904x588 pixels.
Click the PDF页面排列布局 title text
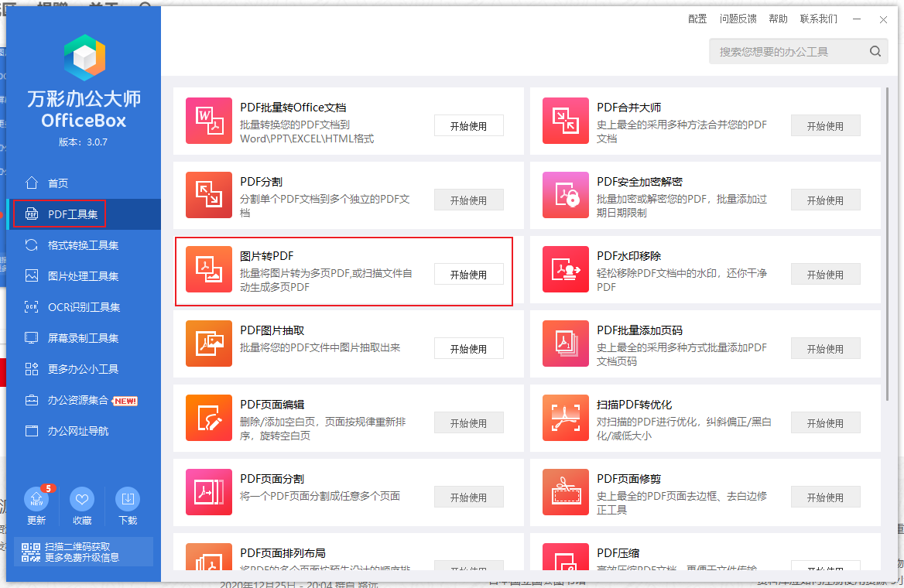[x=282, y=553]
